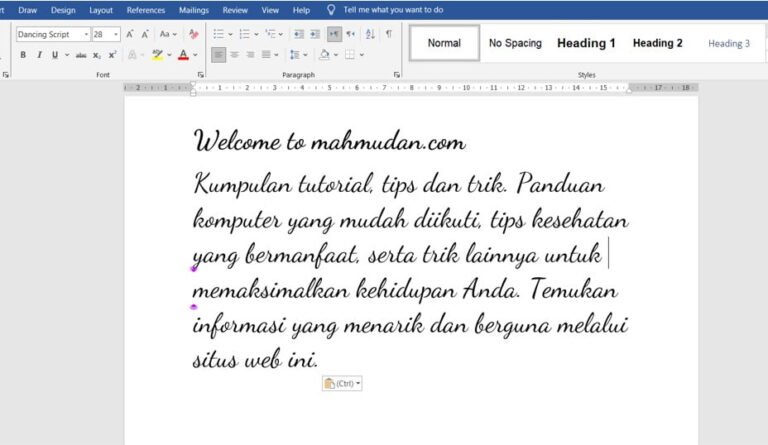Center the paragraph text

pos(235,55)
